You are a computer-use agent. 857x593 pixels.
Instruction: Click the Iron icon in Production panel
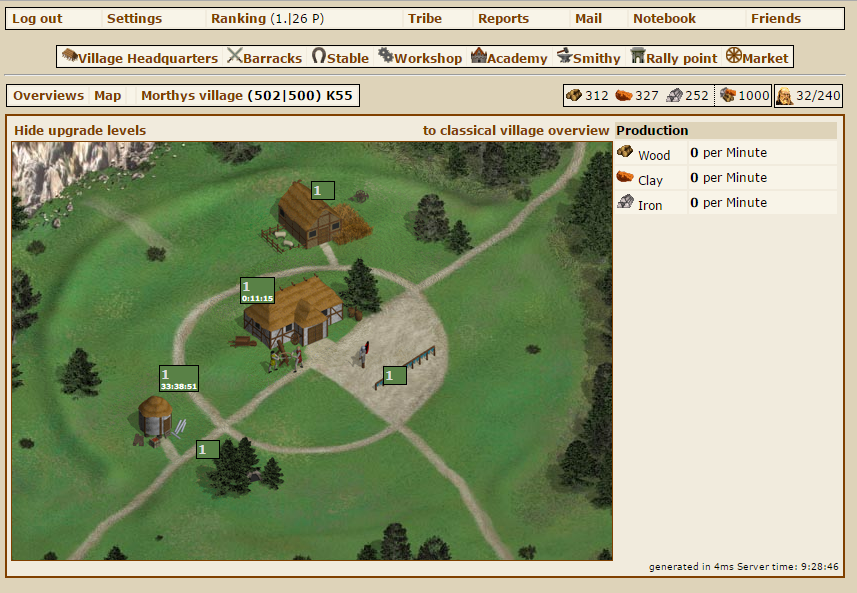point(625,202)
